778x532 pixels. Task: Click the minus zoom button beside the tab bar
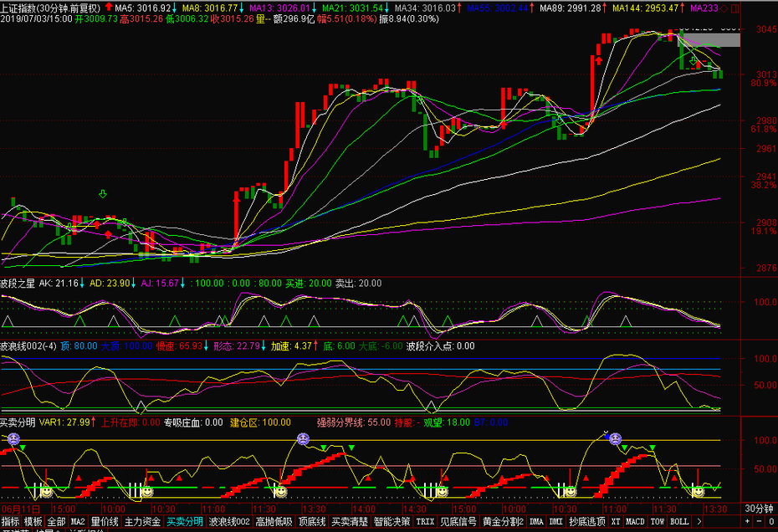(x=759, y=522)
